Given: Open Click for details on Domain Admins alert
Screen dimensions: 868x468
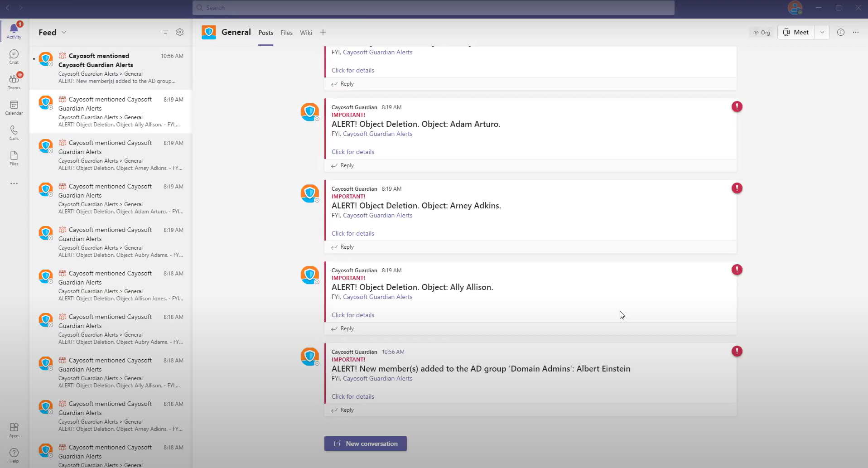Looking at the screenshot, I should coord(353,396).
